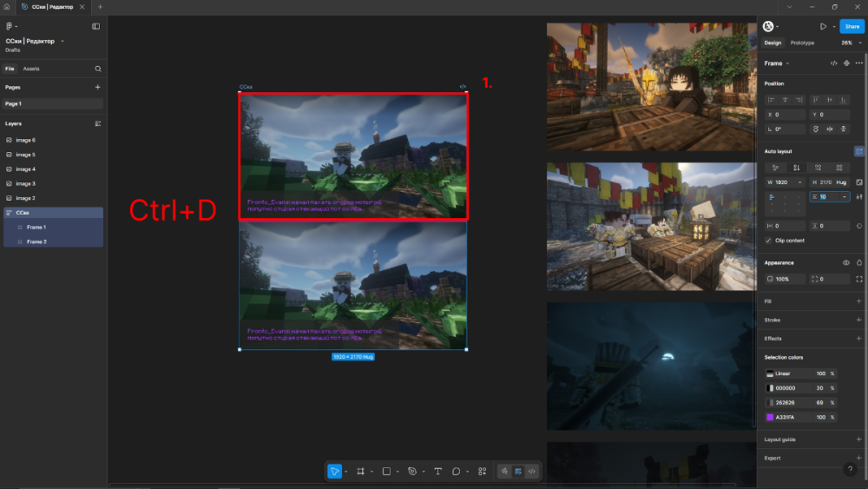The width and height of the screenshot is (868, 489).
Task: Add a new page with plus icon
Action: pyautogui.click(x=97, y=87)
